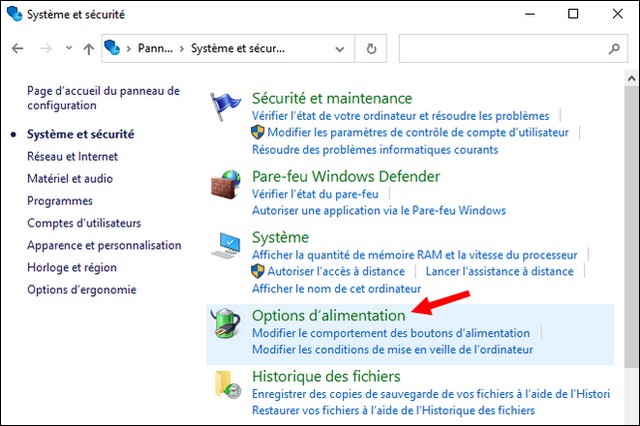This screenshot has height=426, width=640.
Task: Open Options d'alimentation
Action: tap(329, 315)
